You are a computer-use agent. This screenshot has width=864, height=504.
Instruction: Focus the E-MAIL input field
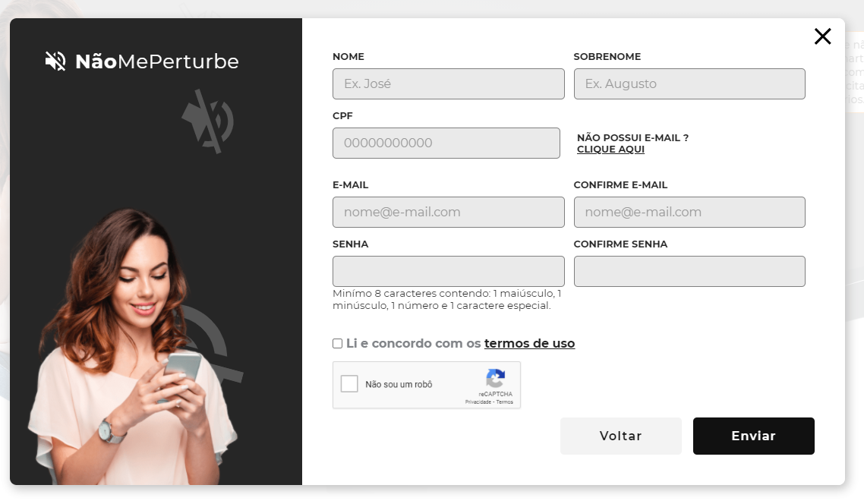[x=448, y=212]
